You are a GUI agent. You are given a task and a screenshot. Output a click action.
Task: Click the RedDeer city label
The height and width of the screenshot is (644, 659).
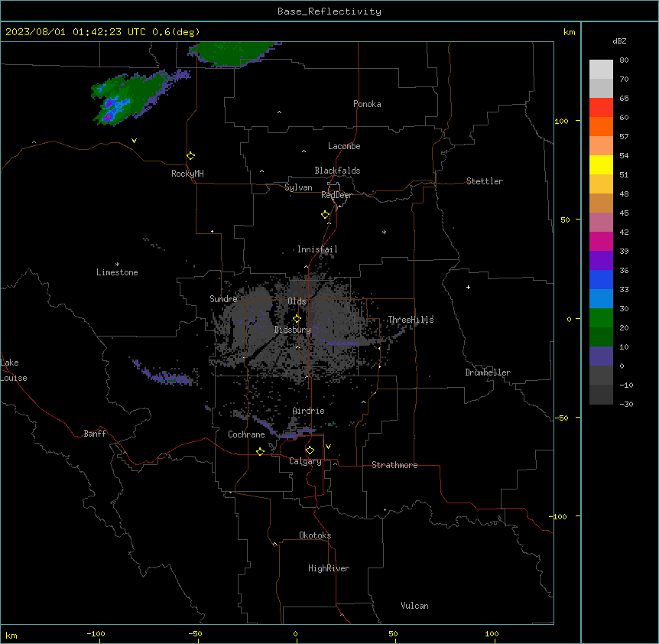[336, 195]
